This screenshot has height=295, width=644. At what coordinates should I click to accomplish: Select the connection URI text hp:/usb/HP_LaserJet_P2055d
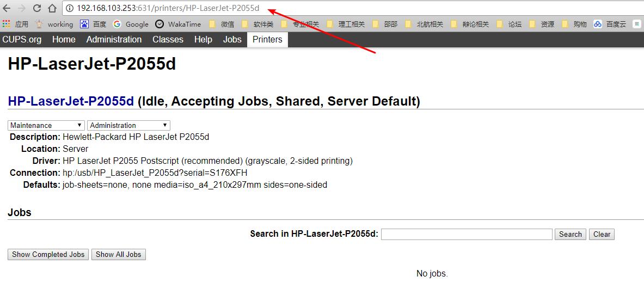pyautogui.click(x=155, y=173)
